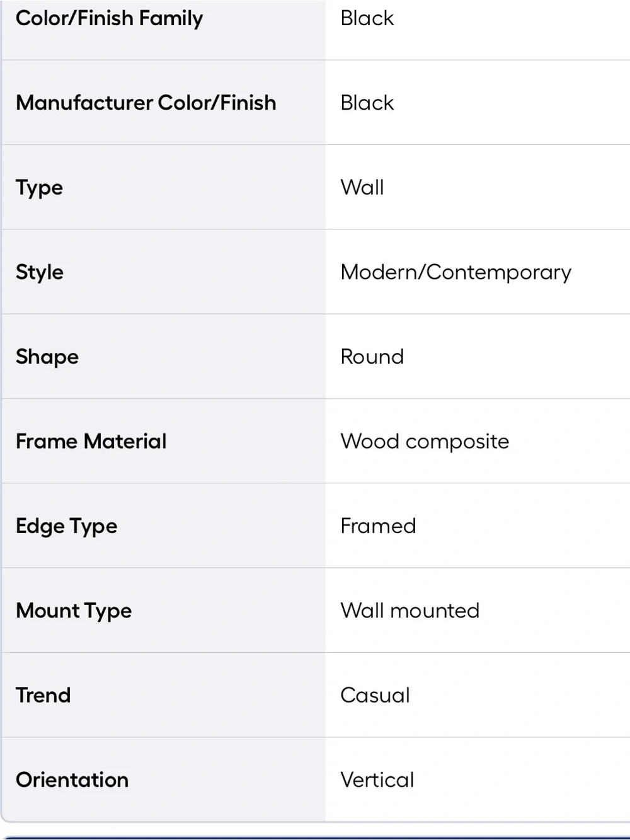
Task: Select the Shape label
Action: tap(47, 357)
